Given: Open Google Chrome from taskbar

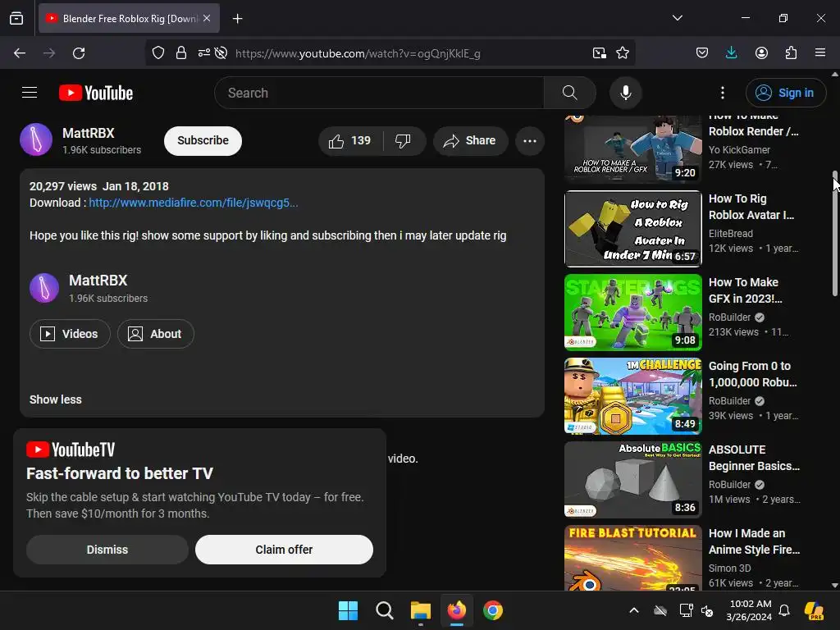Looking at the screenshot, I should click(x=493, y=610).
